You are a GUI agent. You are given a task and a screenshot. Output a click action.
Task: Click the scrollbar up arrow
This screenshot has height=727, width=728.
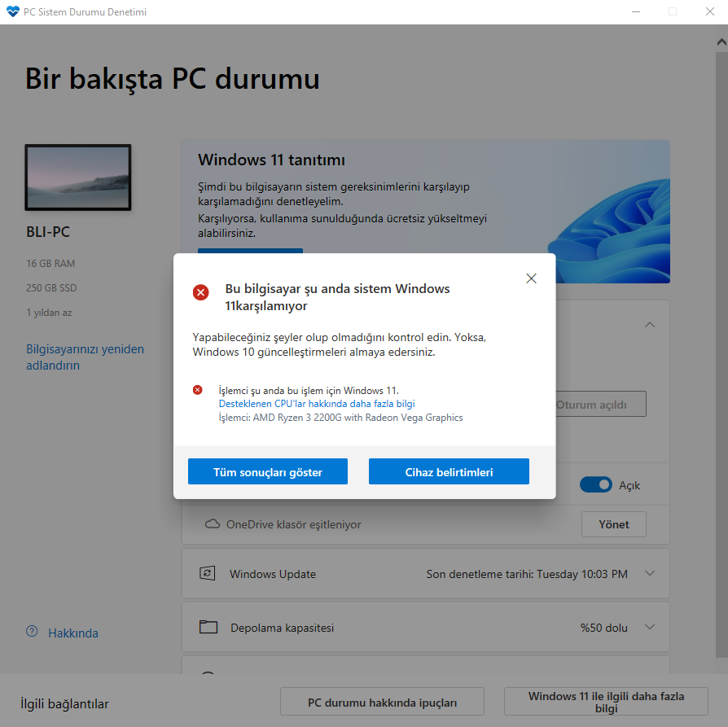pos(721,42)
